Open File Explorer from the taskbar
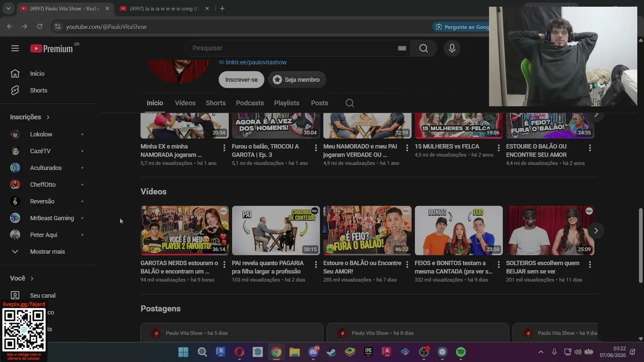This screenshot has height=362, width=644. pyautogui.click(x=295, y=352)
